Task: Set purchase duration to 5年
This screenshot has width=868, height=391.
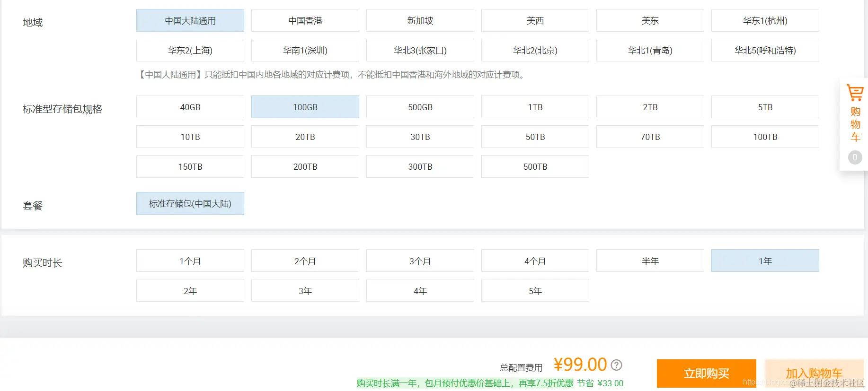Action: [535, 290]
